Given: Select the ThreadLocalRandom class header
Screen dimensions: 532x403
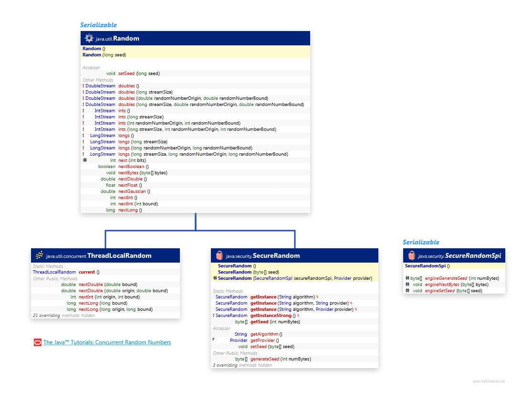Looking at the screenshot, I should [105, 255].
